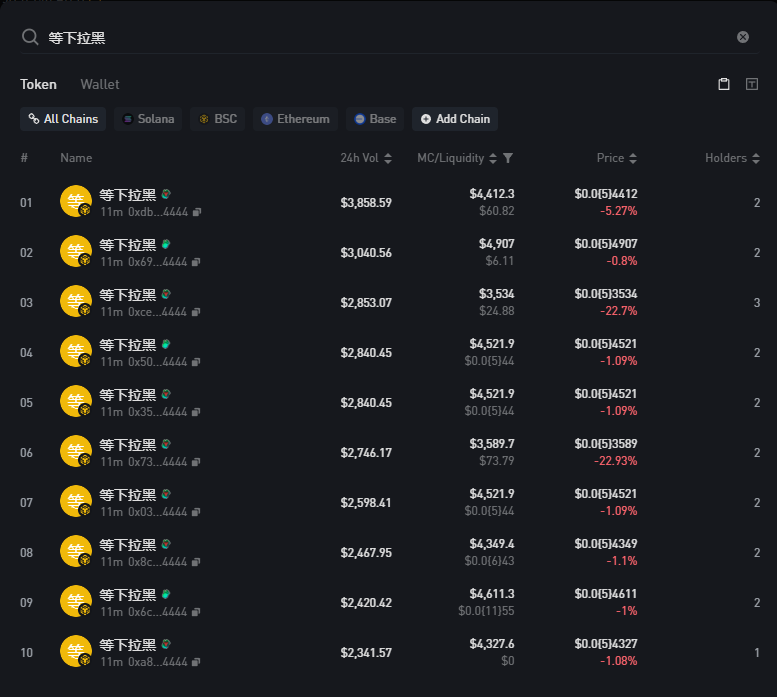The image size is (777, 697).
Task: Copy address 0x35...4444 in row 05
Action: pyautogui.click(x=196, y=412)
